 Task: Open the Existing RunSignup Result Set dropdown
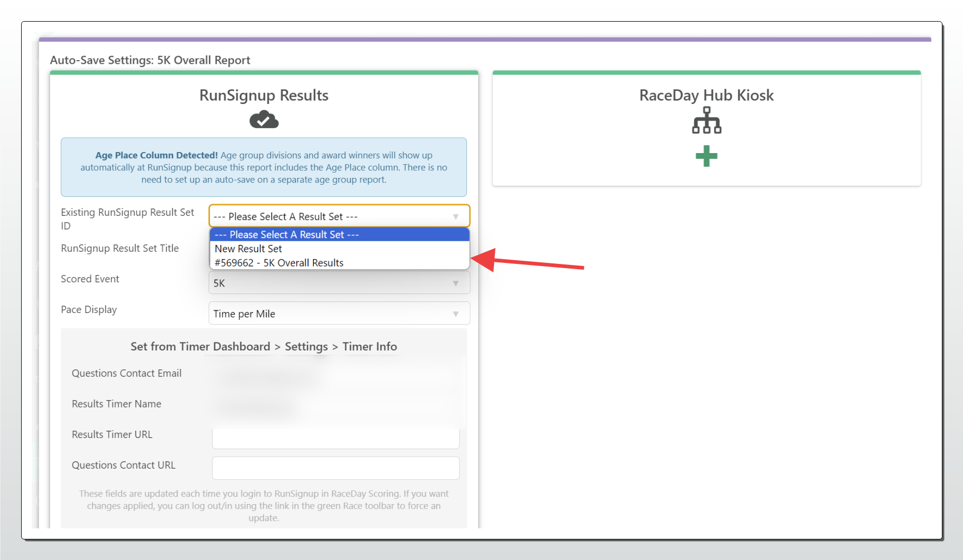click(339, 216)
